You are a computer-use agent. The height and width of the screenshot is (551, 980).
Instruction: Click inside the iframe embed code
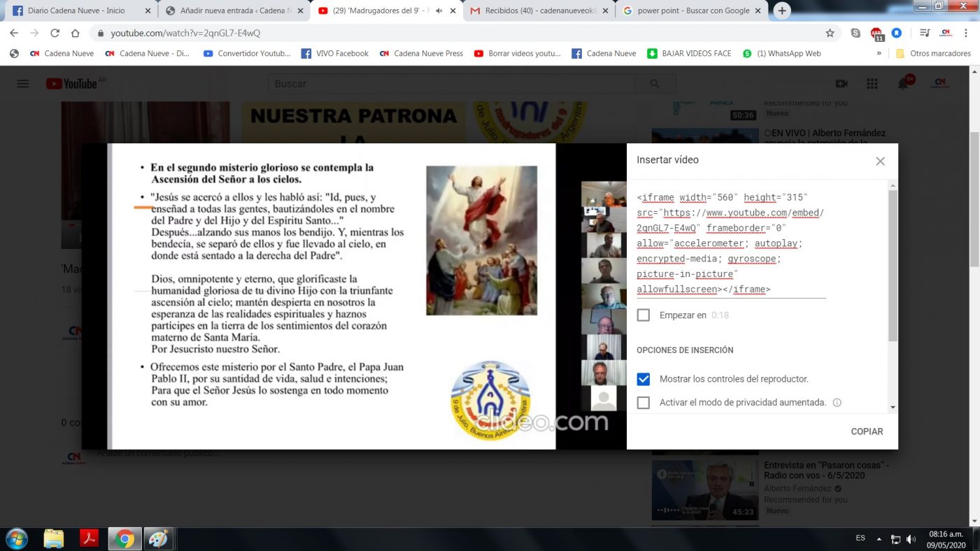tap(730, 243)
